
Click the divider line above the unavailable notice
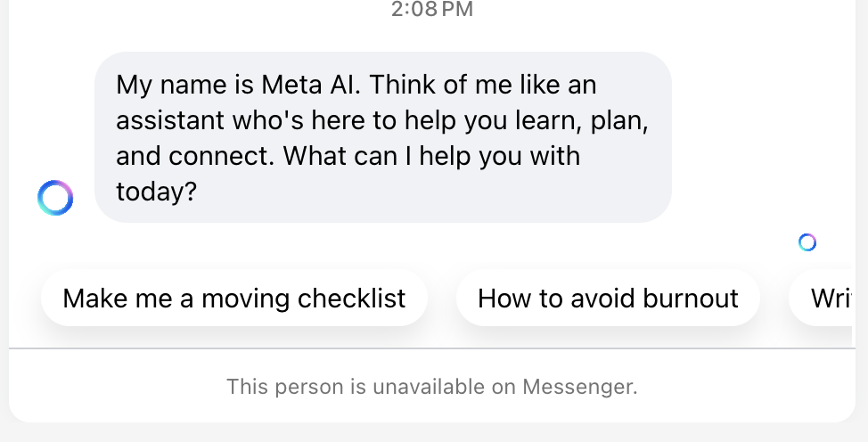pos(432,348)
